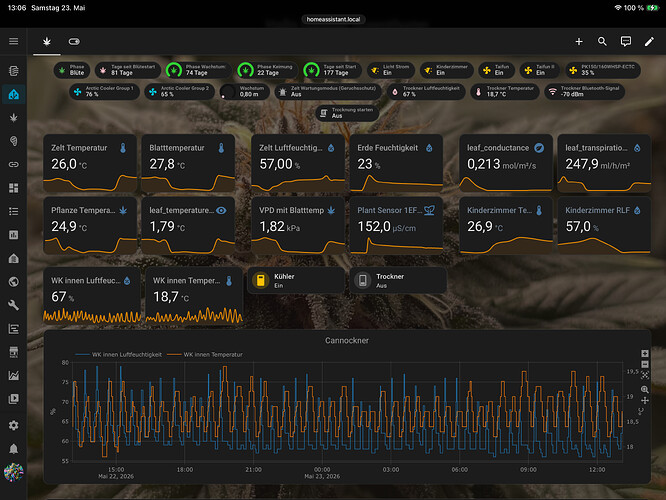Viewport: 666px width, 500px height.
Task: Open the cannabis leaf sidebar item
Action: coord(14,118)
